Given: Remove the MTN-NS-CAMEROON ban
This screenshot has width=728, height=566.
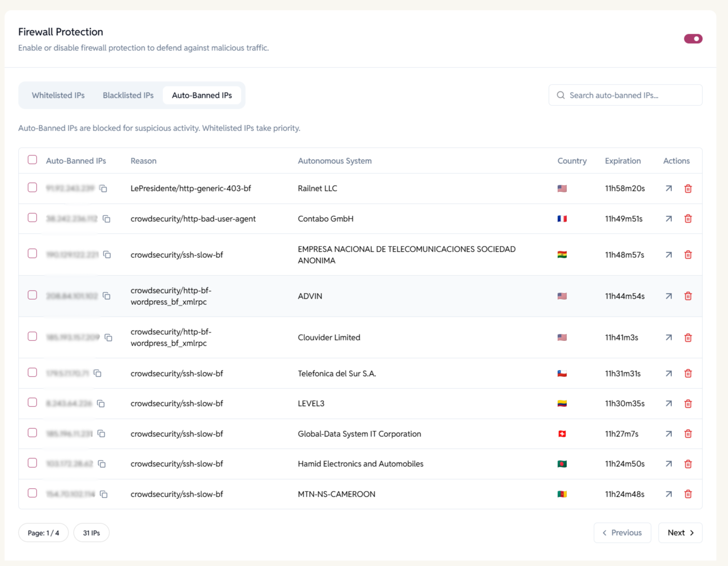Looking at the screenshot, I should click(x=688, y=494).
